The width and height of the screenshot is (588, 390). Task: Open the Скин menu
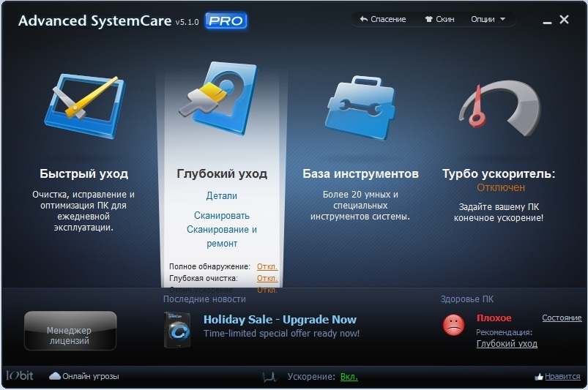(439, 19)
